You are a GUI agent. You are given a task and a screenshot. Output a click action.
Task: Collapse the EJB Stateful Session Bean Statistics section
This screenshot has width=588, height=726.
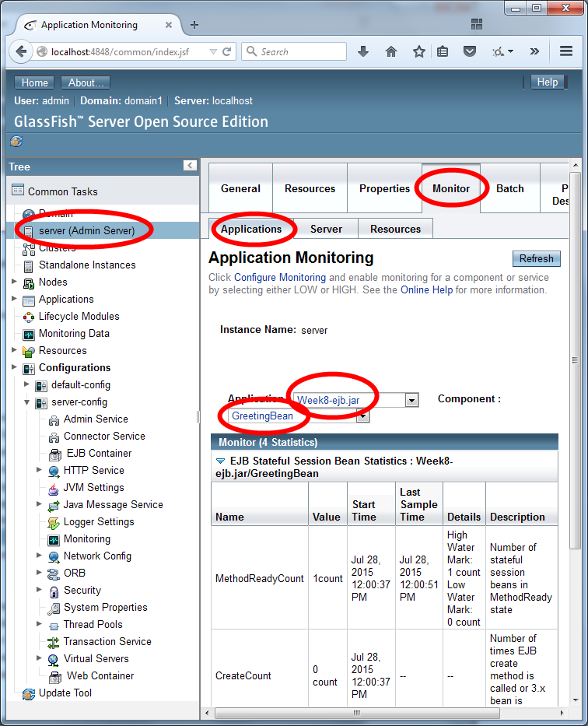pyautogui.click(x=220, y=461)
